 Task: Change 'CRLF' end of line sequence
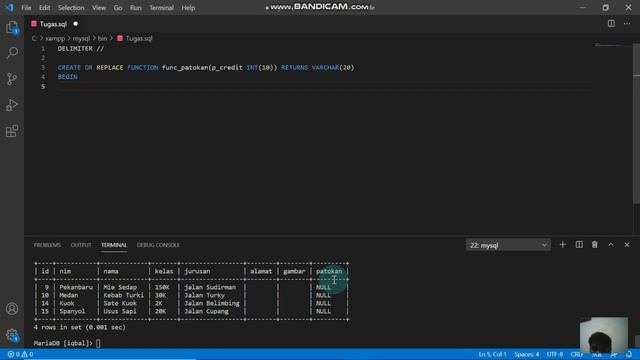click(x=576, y=354)
